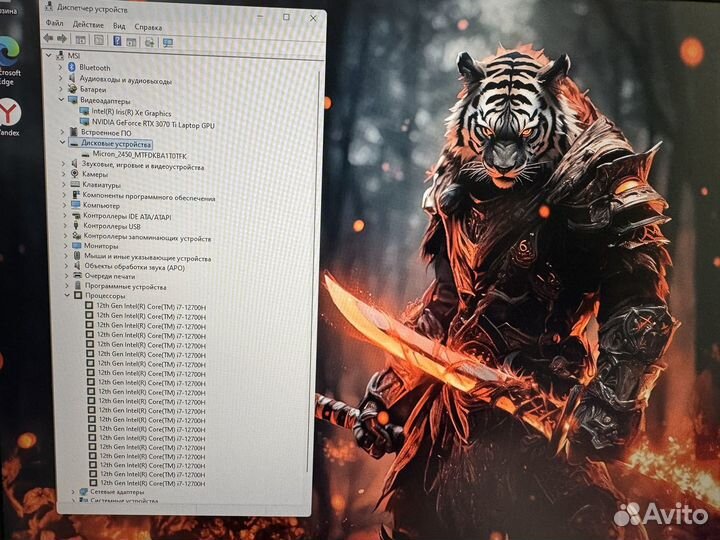Click the USB plug icon of Контроллеры USB
720x540 pixels.
[76, 225]
